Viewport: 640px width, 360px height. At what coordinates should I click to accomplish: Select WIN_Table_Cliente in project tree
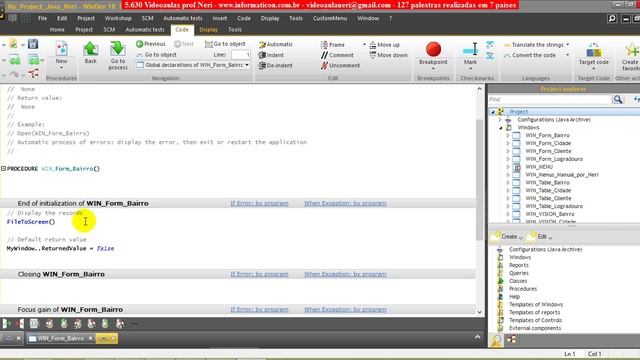pos(548,198)
